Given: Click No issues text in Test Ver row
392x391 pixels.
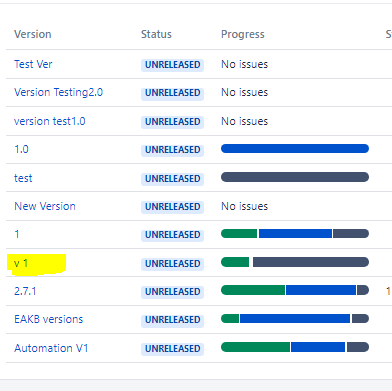Looking at the screenshot, I should (x=245, y=64).
